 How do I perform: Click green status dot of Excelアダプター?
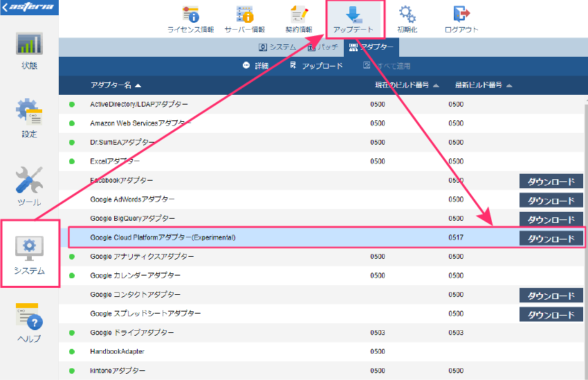[72, 162]
